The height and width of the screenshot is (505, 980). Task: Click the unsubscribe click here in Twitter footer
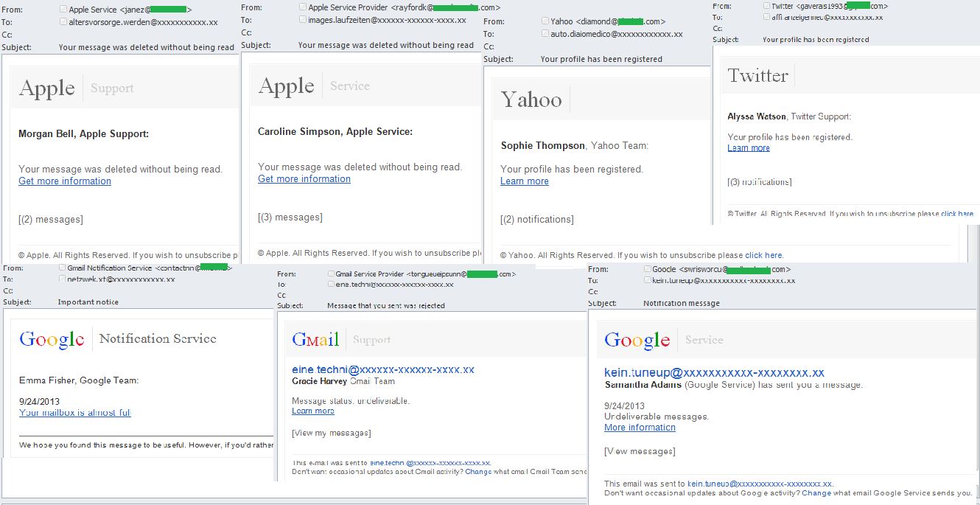click(x=957, y=214)
